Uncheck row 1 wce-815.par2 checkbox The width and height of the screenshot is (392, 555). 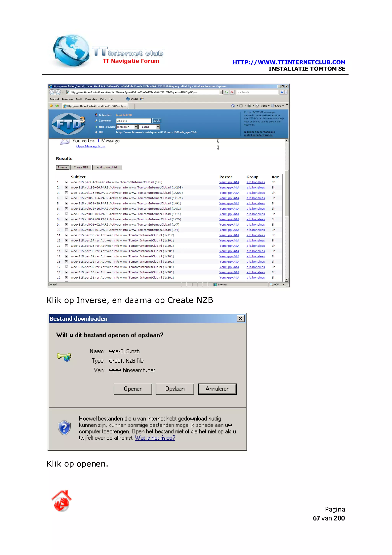pos(66,182)
